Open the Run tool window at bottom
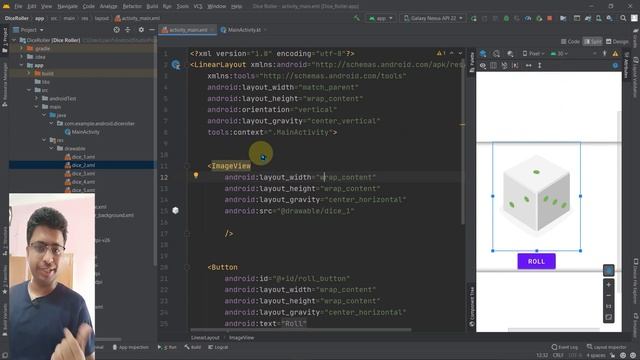Image resolution: width=640 pixels, height=360 pixels. 167,347
